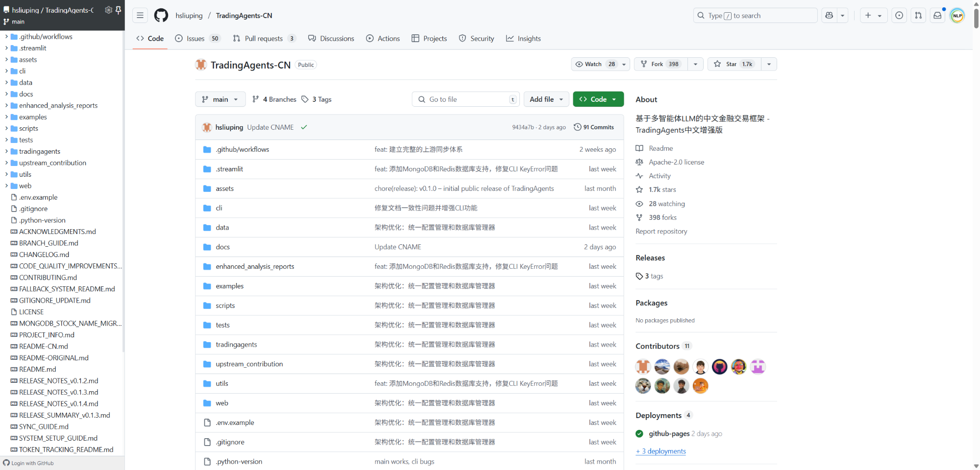Pin the sidebar with pin icon
This screenshot has width=980, height=470.
point(118,10)
